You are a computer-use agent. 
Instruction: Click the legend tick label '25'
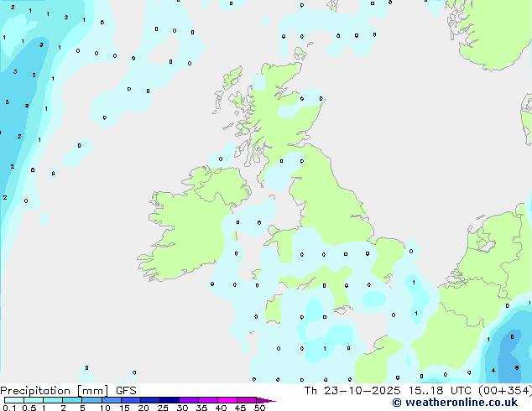click(x=163, y=408)
